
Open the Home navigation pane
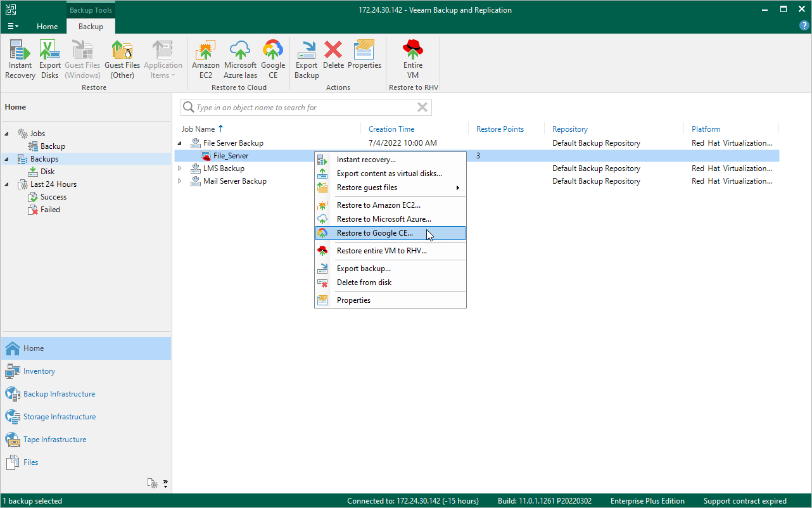click(x=86, y=348)
